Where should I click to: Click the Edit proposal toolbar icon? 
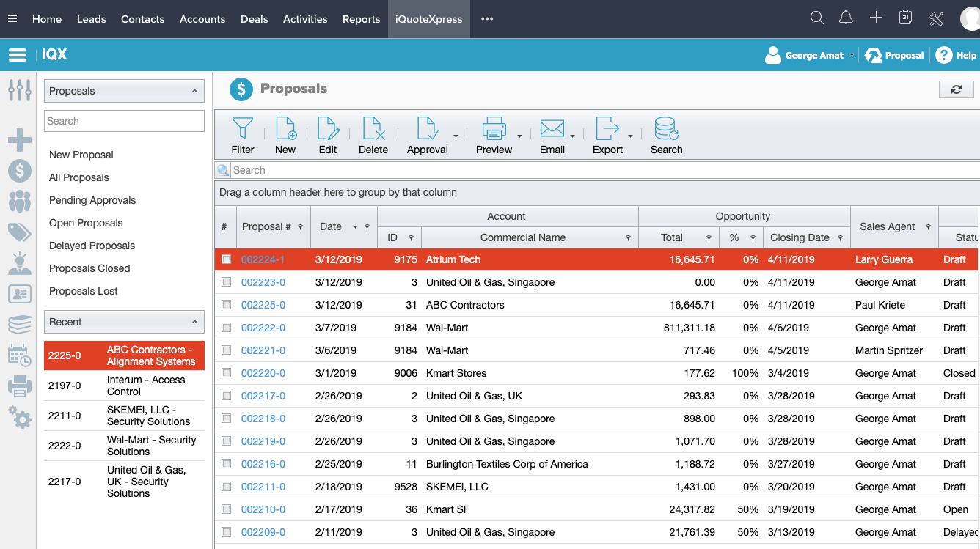pyautogui.click(x=328, y=129)
